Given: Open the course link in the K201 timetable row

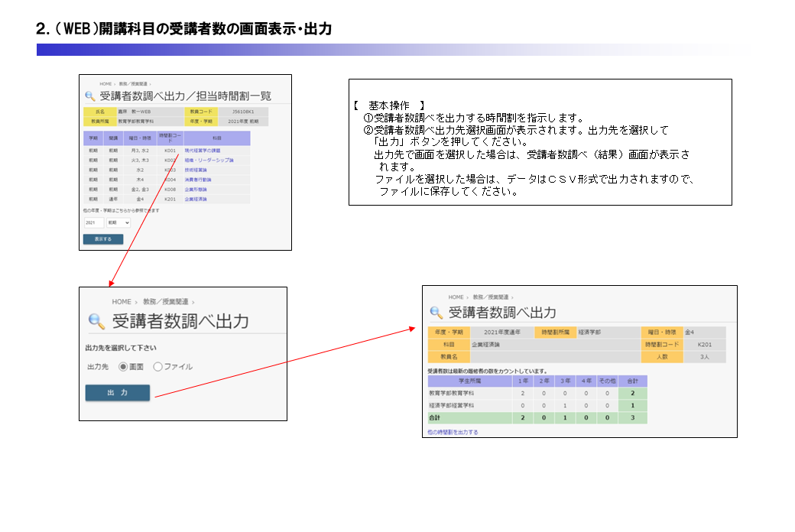Looking at the screenshot, I should coord(196,199).
